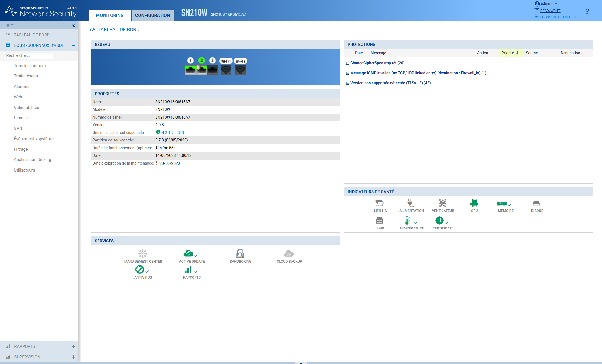Expand the TLSv1.3 unsupported version group
602x364 pixels.
pos(348,83)
